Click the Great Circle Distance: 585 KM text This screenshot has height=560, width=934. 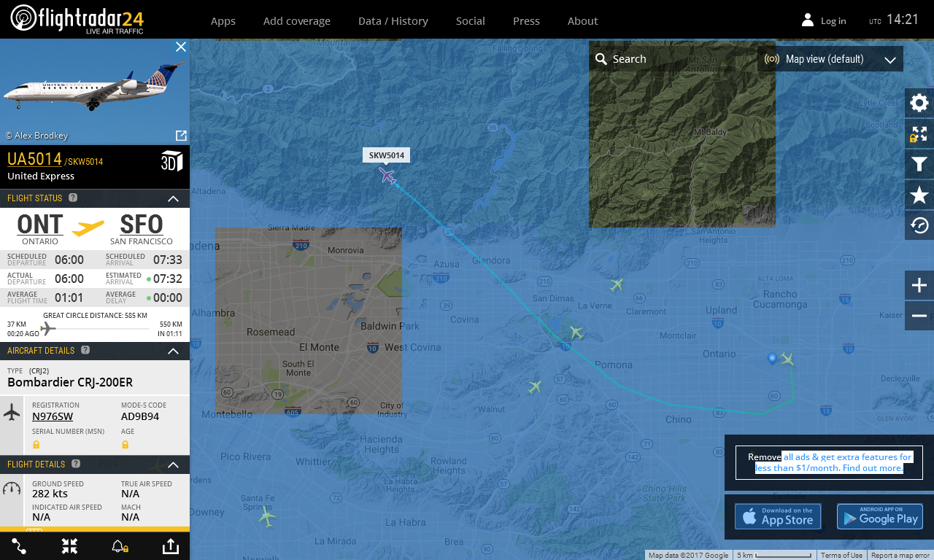(96, 316)
